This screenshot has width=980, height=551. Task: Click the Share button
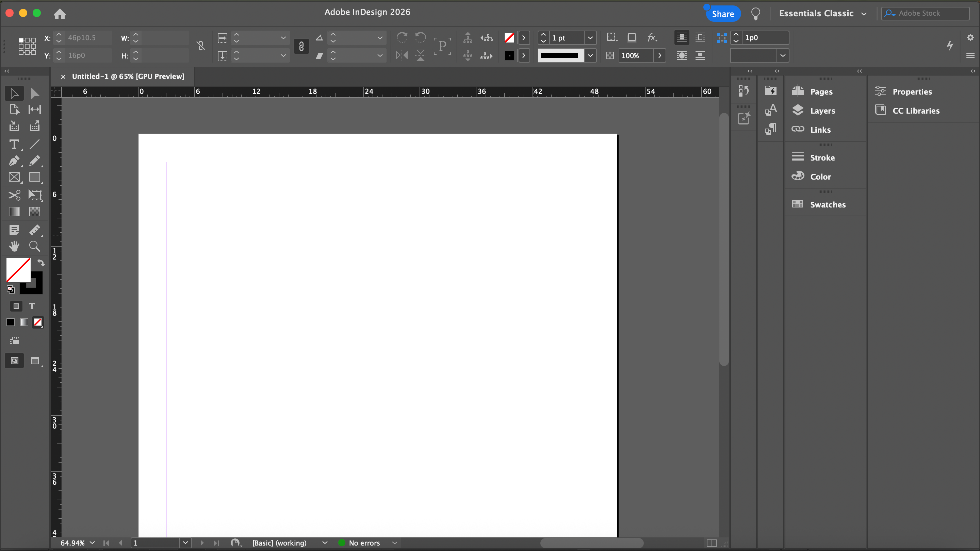722,14
